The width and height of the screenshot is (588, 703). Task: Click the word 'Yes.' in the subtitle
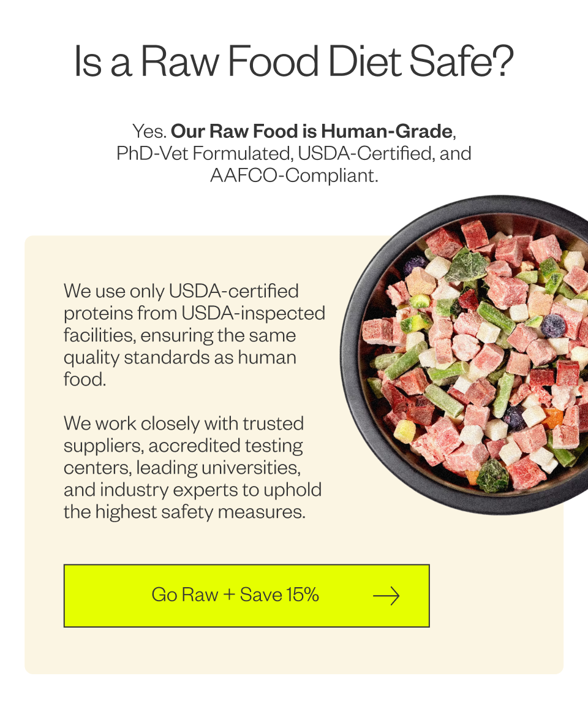point(149,131)
